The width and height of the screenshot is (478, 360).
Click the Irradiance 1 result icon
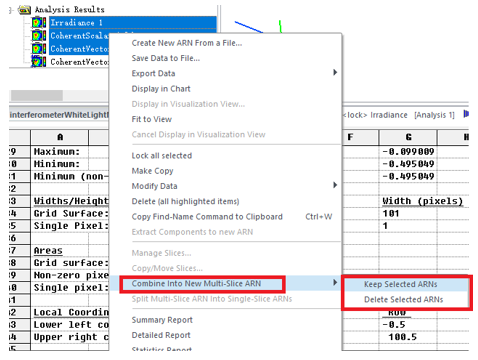click(39, 23)
